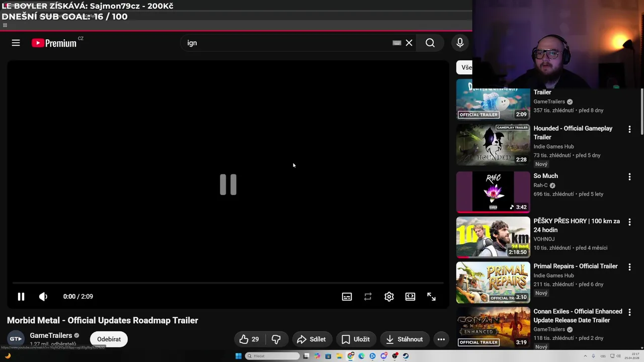Open Microsoft Edge from taskbar
Screen dimensions: 644x362
(361, 356)
